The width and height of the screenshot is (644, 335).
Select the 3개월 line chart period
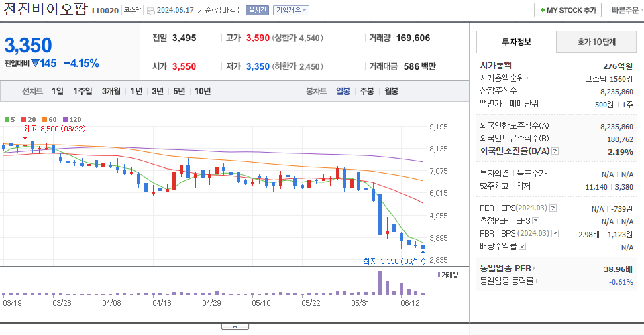(x=111, y=91)
